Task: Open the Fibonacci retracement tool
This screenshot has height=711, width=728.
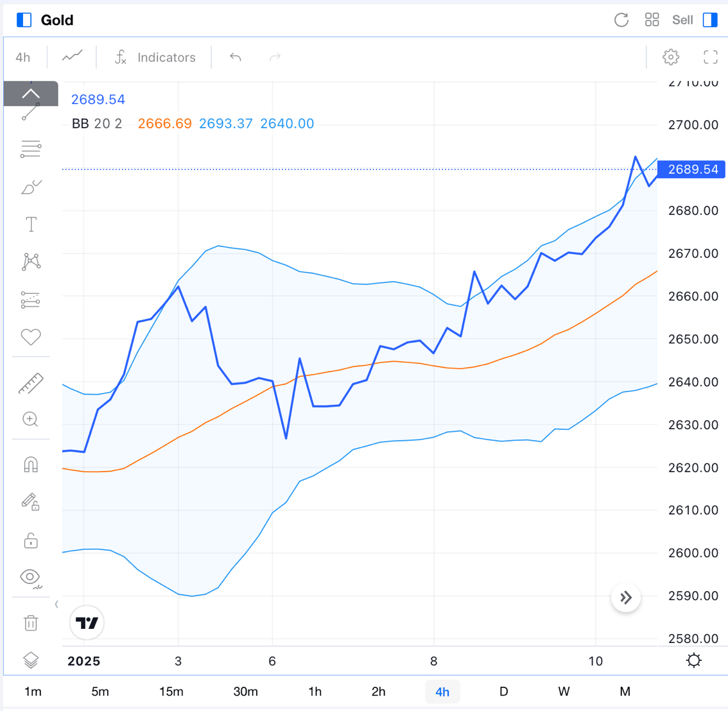Action: (31, 149)
